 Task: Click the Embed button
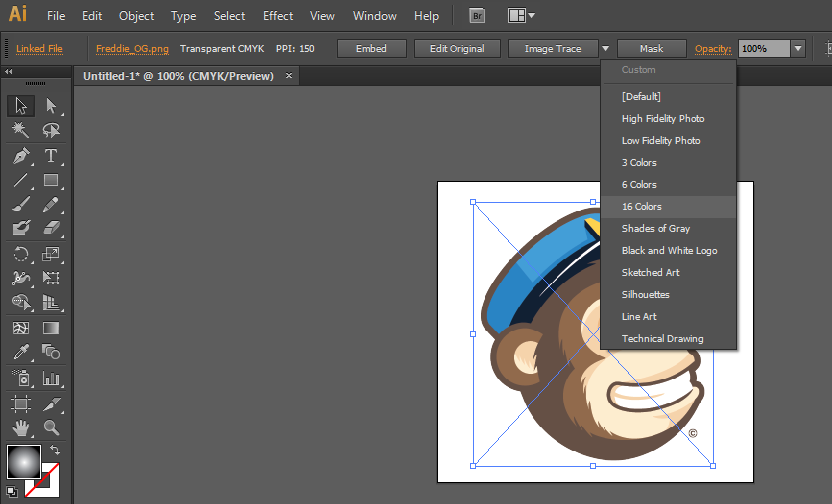coord(372,49)
